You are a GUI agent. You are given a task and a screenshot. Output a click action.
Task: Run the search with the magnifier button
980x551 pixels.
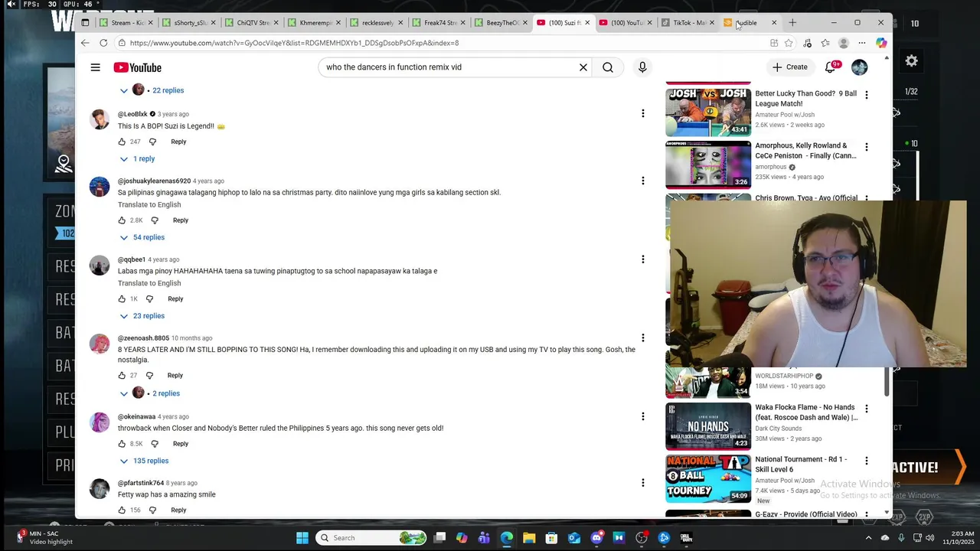pos(608,67)
